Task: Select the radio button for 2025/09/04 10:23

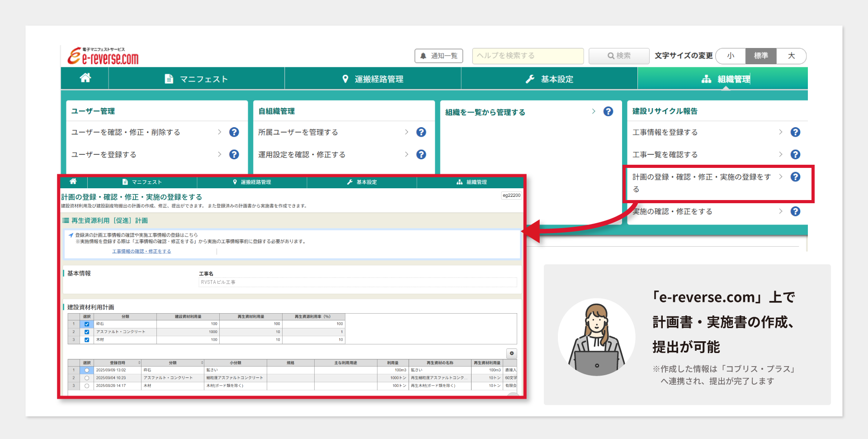Action: pos(87,378)
